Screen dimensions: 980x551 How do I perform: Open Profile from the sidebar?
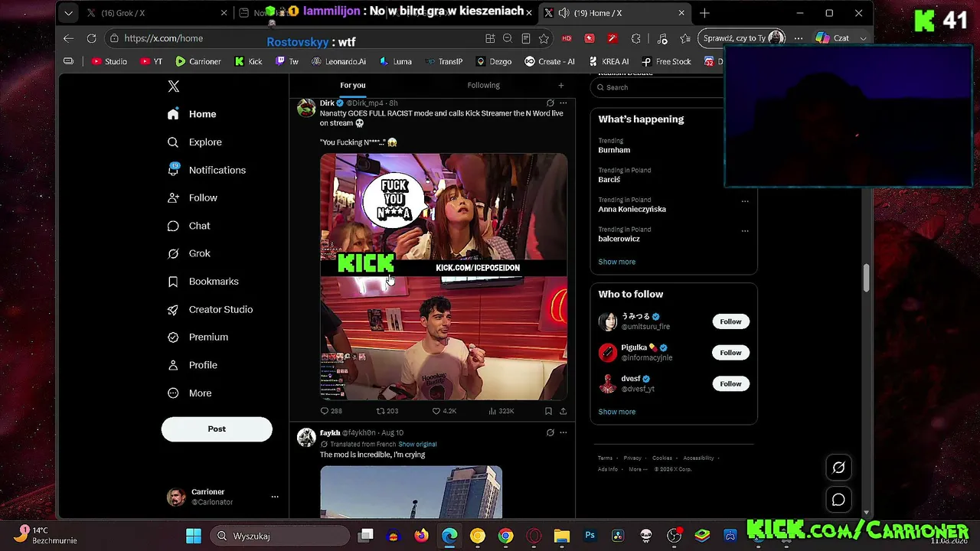192,365
